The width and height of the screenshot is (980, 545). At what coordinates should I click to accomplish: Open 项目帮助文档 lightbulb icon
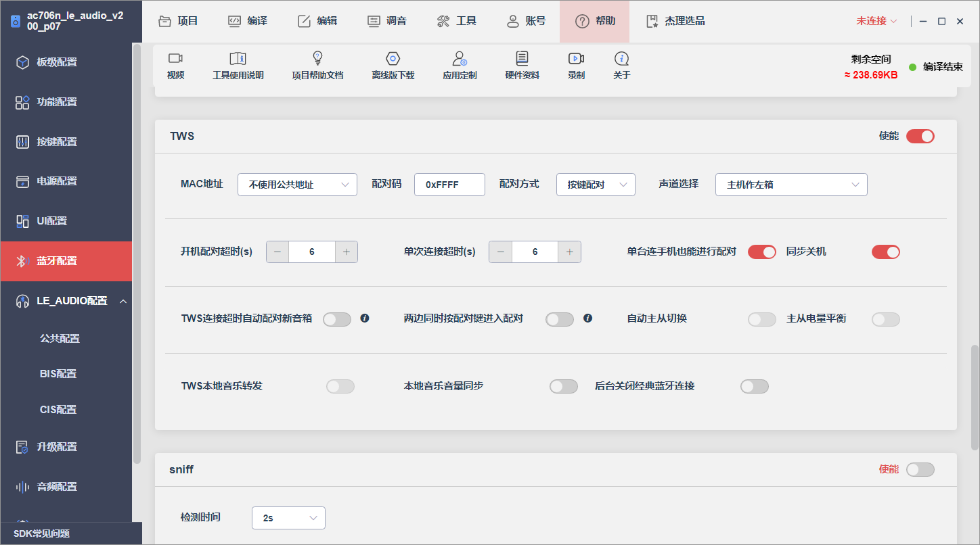coord(317,59)
